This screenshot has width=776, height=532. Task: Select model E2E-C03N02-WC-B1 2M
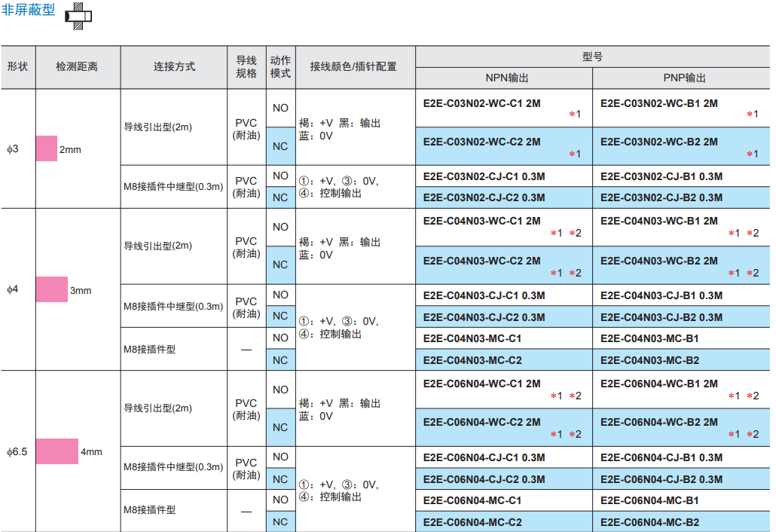tap(658, 103)
